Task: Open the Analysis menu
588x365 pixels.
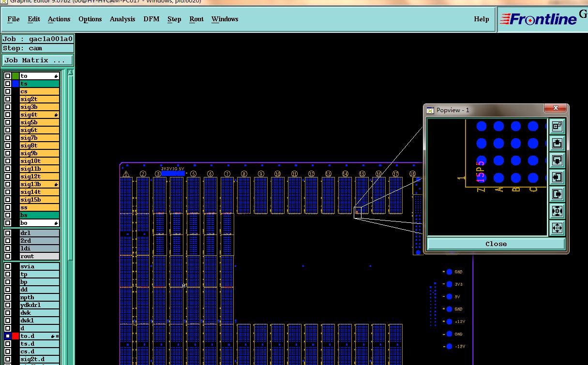Action: coord(122,19)
